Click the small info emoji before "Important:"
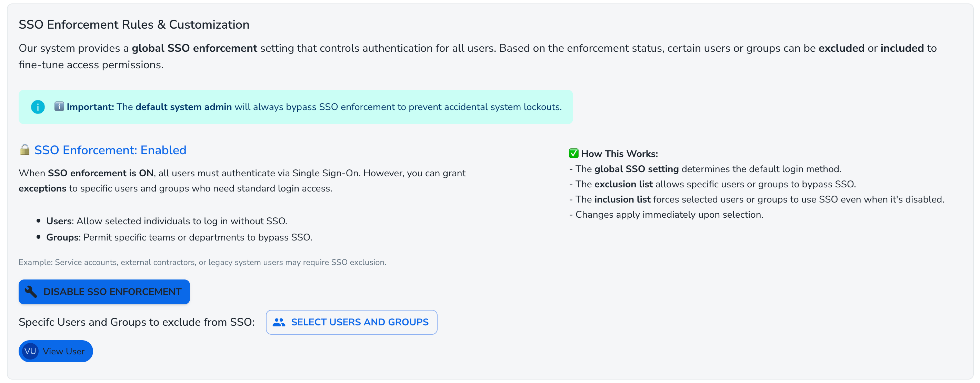Viewport: 980px width, 383px height. pyautogui.click(x=59, y=106)
